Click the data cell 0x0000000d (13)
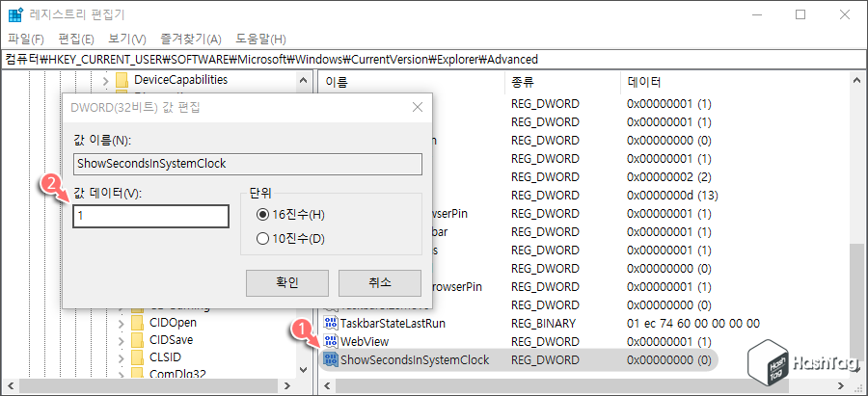The width and height of the screenshot is (868, 396). pyautogui.click(x=672, y=196)
